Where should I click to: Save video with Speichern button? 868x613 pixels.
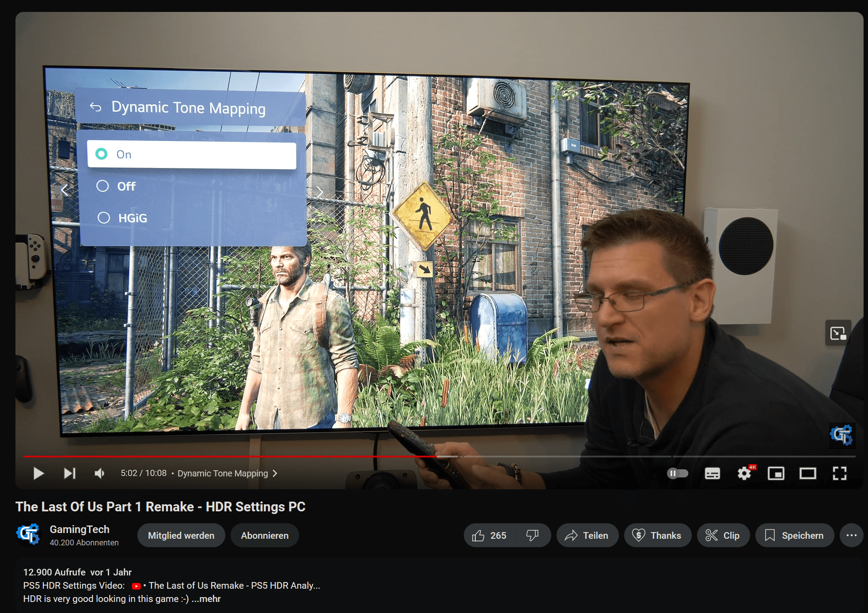(794, 535)
